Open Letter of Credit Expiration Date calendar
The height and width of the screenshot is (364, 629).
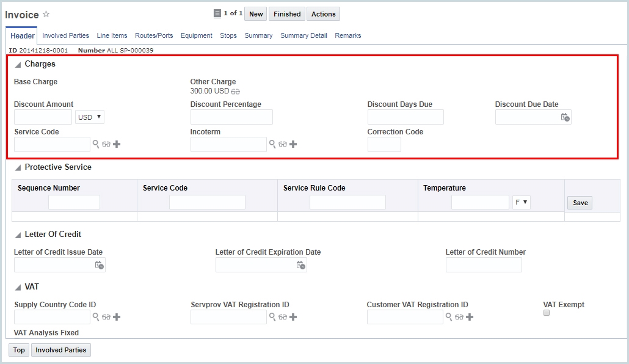(x=300, y=265)
